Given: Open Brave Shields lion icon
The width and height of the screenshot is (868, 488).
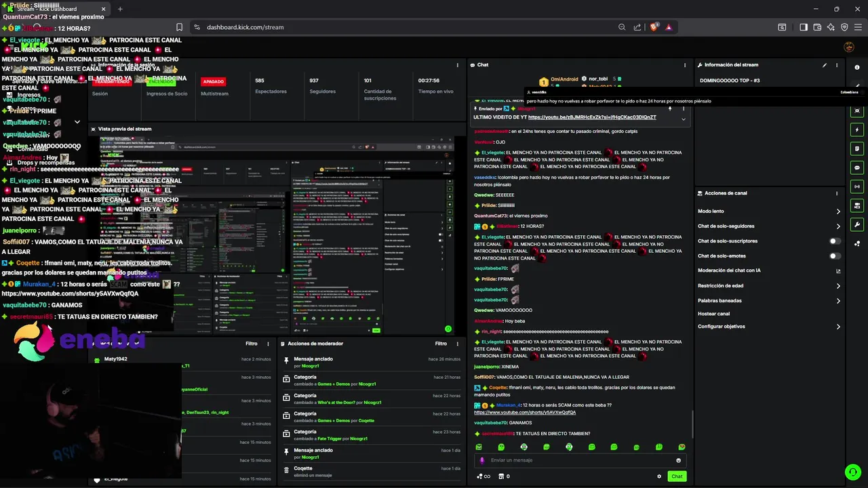Looking at the screenshot, I should (654, 27).
